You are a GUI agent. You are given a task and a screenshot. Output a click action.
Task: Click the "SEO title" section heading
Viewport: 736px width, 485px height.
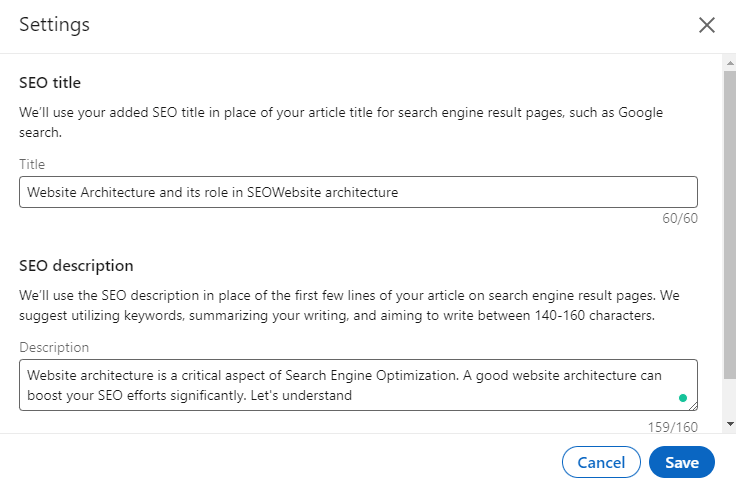point(50,83)
